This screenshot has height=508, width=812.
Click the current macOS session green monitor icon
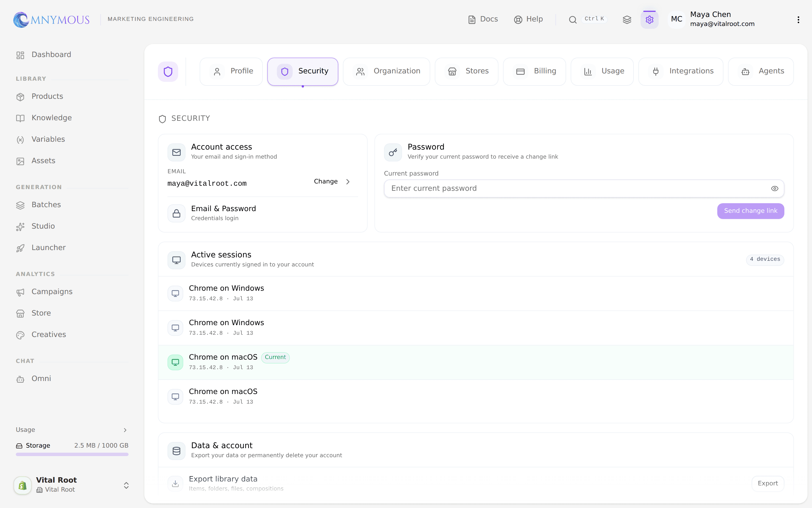pos(175,362)
